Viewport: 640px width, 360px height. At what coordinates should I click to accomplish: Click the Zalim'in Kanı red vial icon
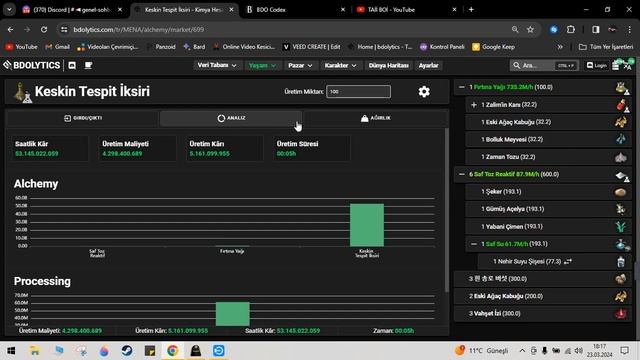[622, 105]
